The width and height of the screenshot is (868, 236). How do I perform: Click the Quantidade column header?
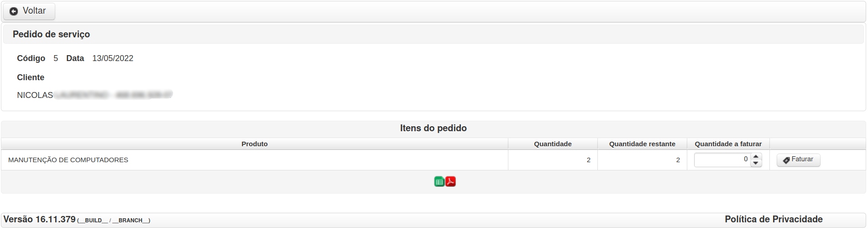(x=553, y=144)
